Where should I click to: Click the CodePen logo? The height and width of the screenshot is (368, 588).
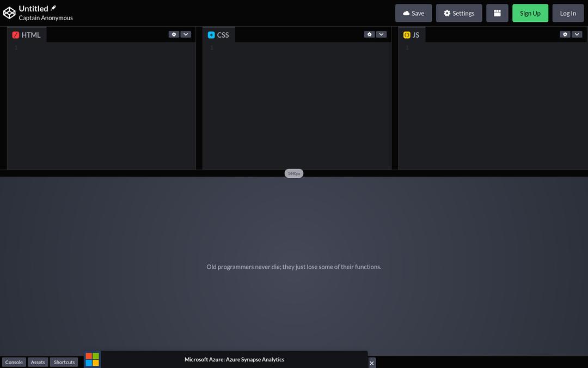tap(9, 12)
